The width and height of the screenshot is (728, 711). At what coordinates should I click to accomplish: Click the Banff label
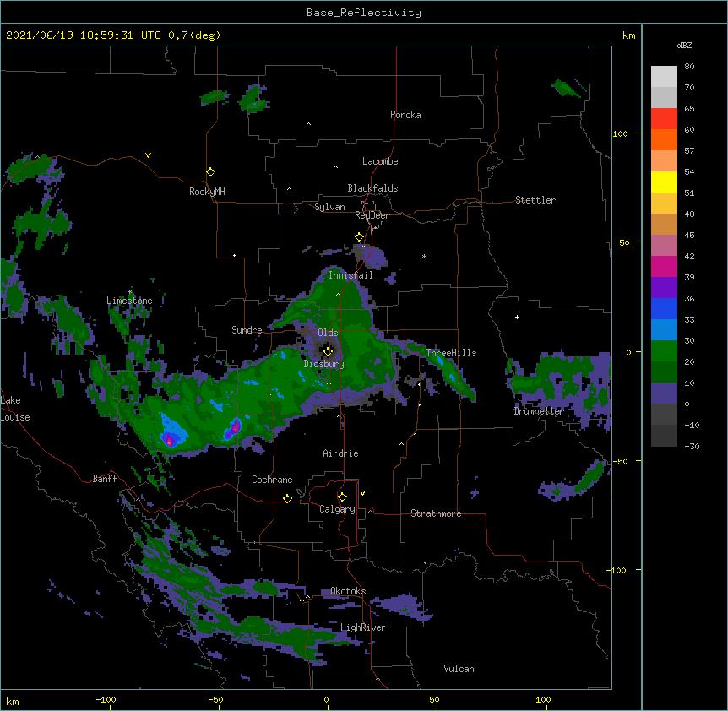(x=105, y=479)
